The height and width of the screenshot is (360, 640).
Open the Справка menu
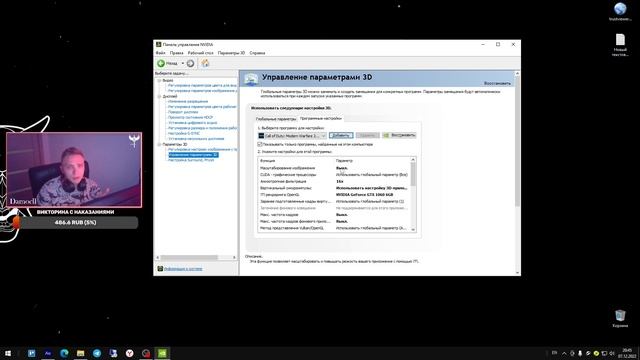point(257,53)
